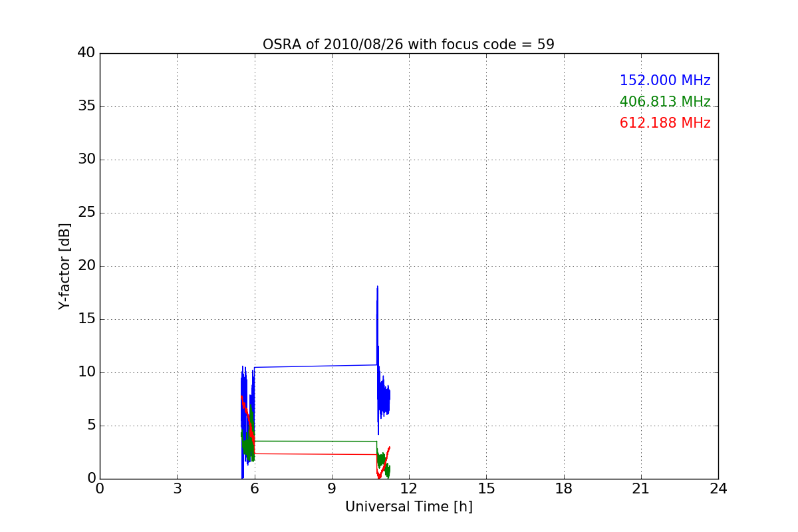This screenshot has width=798, height=532.
Task: Click the x-axis tick label '18'
Action: (564, 489)
